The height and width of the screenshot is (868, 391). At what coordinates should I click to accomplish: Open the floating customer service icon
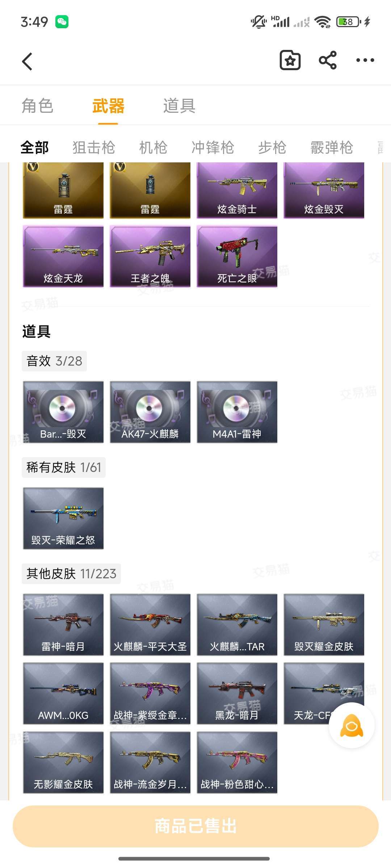[x=352, y=725]
